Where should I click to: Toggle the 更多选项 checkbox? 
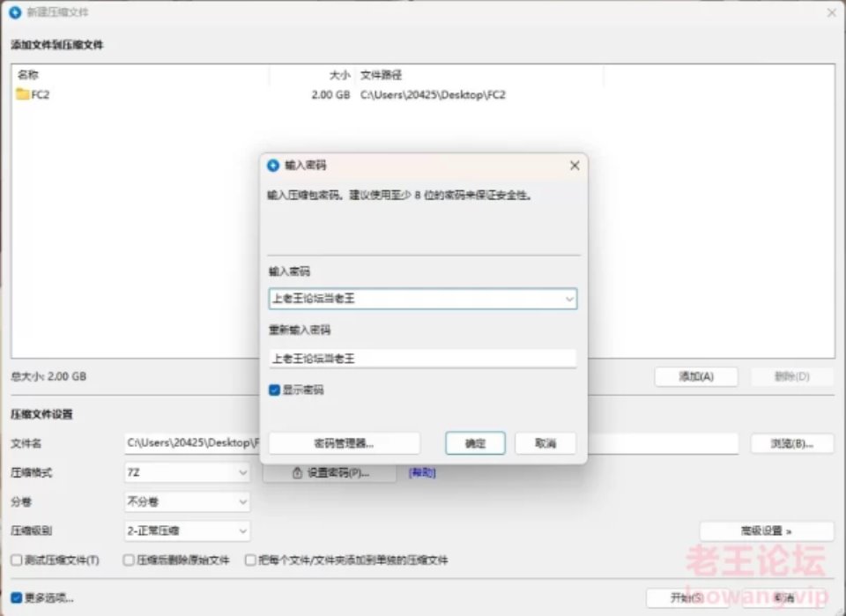(17, 597)
